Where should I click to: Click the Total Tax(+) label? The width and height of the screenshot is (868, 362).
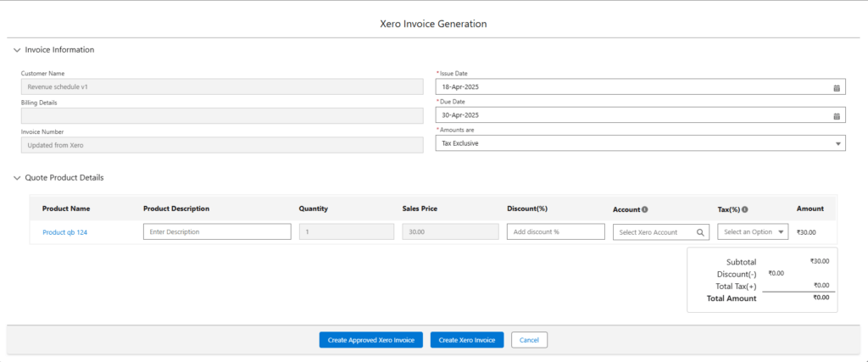click(737, 287)
